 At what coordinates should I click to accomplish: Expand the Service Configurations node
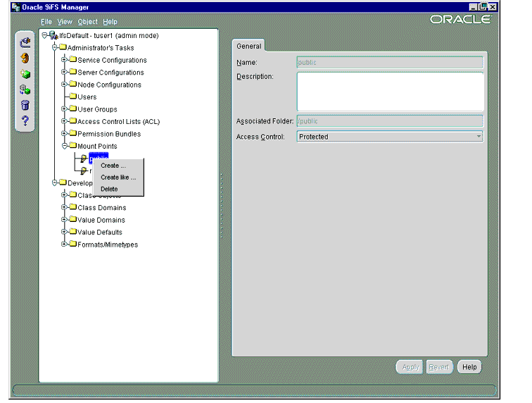(64, 59)
